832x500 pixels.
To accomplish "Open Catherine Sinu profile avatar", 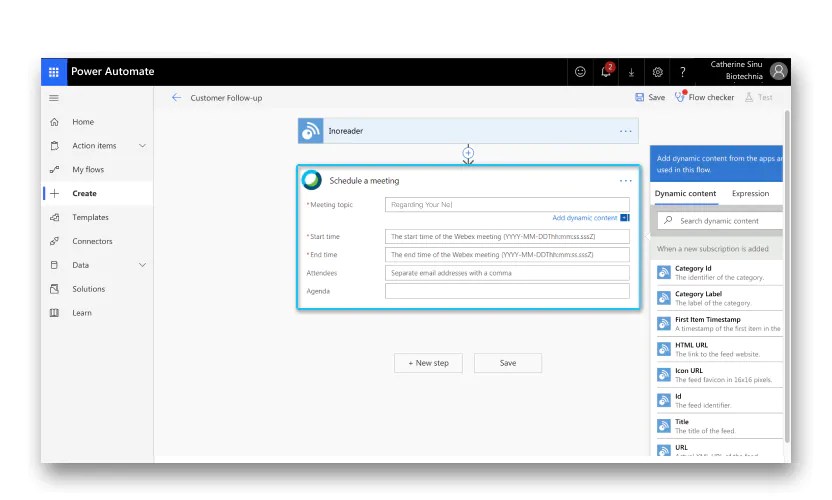I will [x=778, y=71].
